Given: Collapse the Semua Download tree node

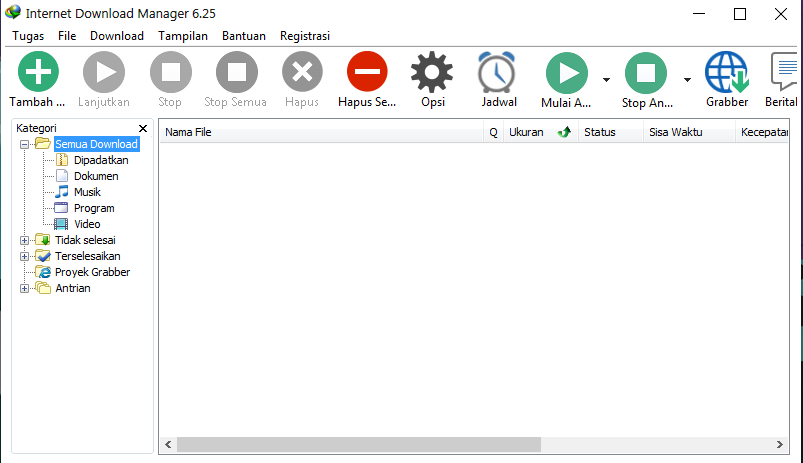Looking at the screenshot, I should 24,144.
